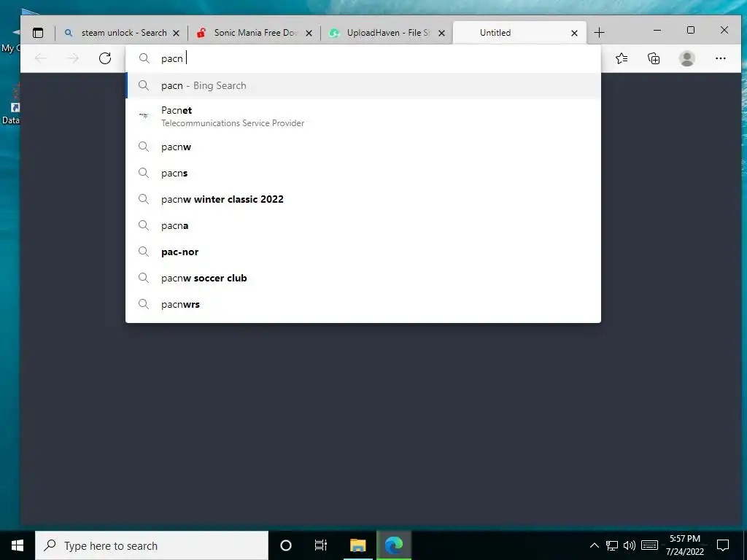Click the Refresh page button

pos(105,58)
